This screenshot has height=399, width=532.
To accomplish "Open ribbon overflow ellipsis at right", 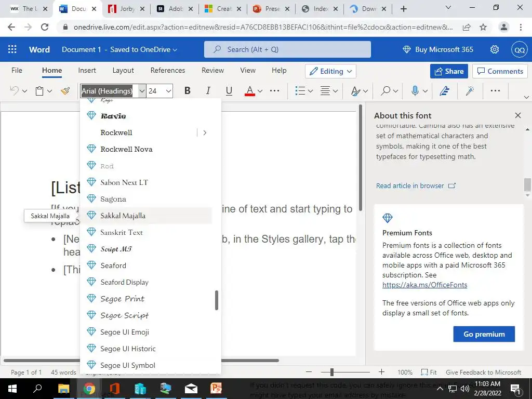I will 495,90.
